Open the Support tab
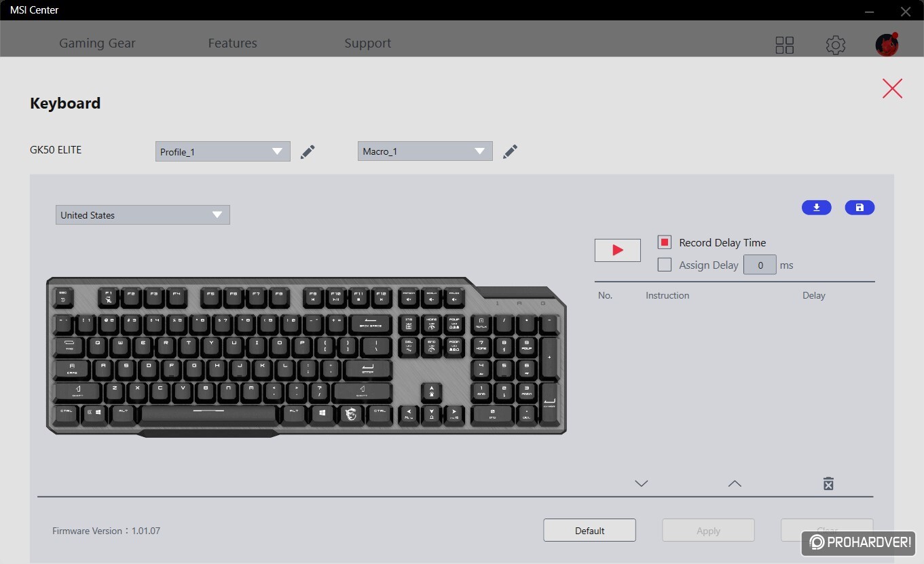Viewport: 924px width, 564px height. 367,43
